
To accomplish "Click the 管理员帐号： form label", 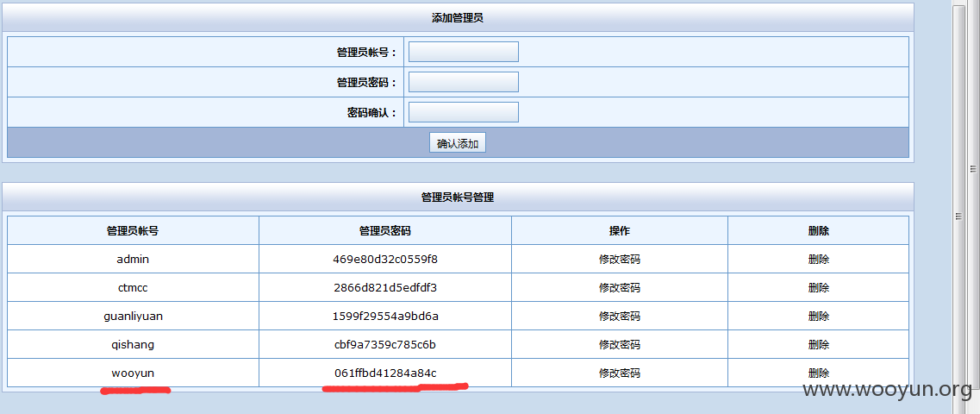I will tap(367, 53).
